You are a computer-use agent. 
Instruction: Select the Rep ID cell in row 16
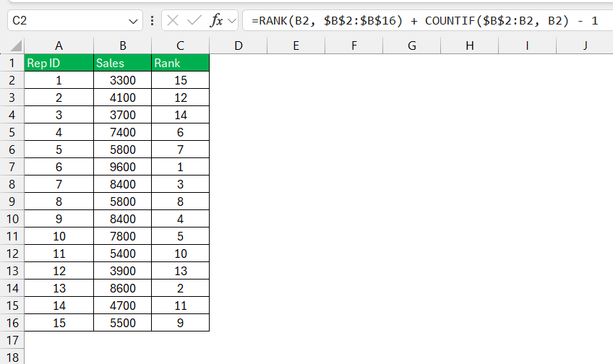[59, 323]
